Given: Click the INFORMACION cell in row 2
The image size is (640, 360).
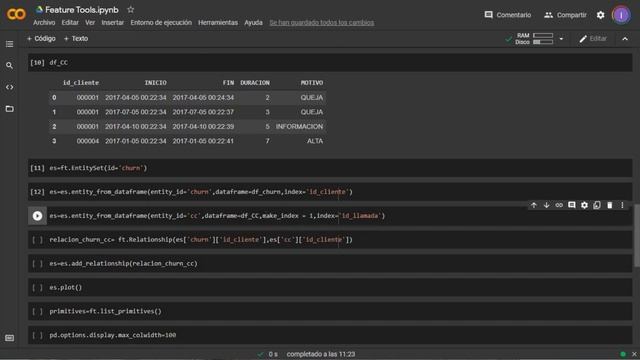Looking at the screenshot, I should 299,127.
